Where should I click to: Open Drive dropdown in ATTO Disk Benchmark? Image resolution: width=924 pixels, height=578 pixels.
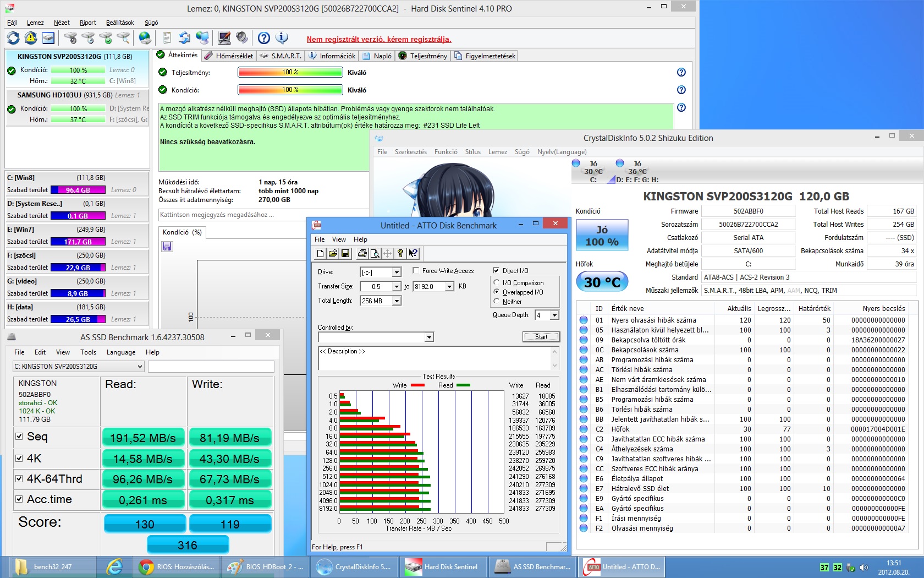397,272
